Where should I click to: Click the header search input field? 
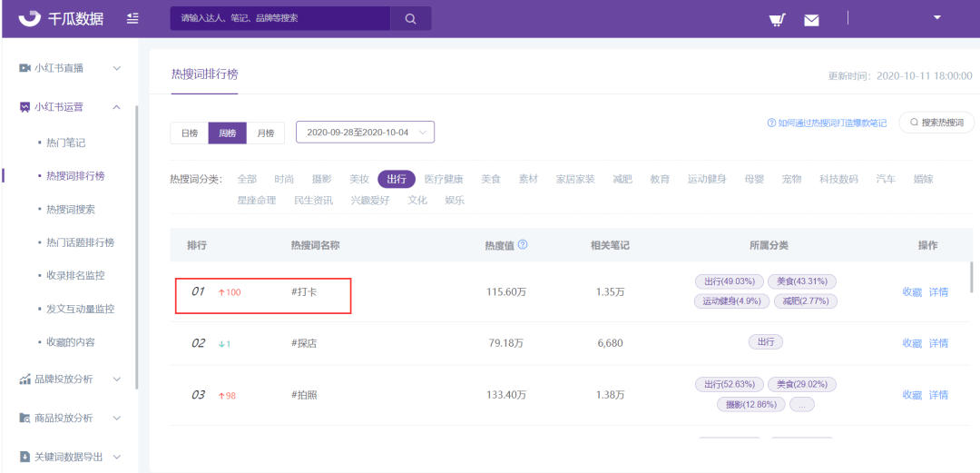(279, 18)
